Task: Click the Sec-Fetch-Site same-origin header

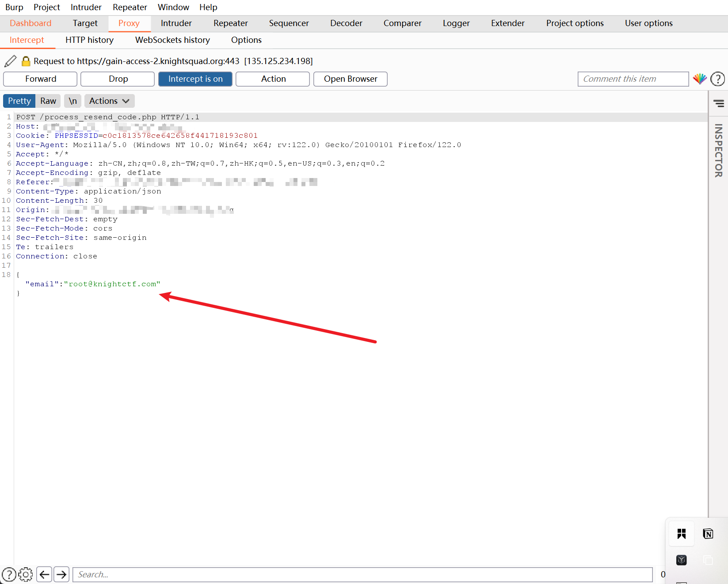Action: click(81, 238)
